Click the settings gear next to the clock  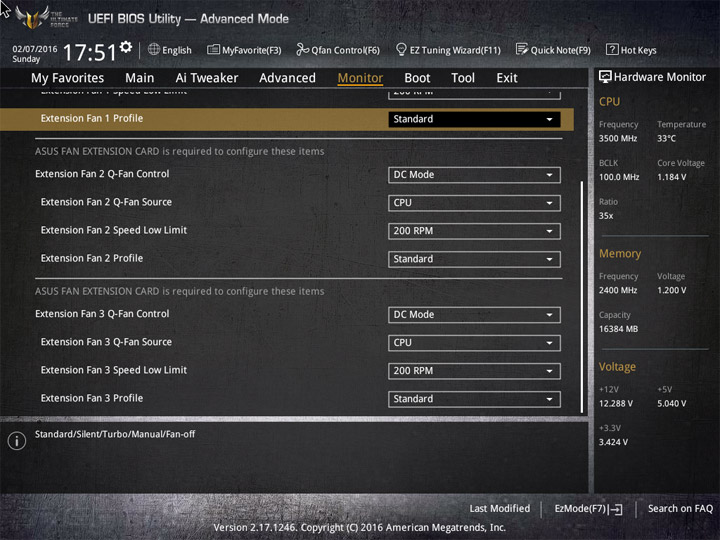tap(126, 47)
